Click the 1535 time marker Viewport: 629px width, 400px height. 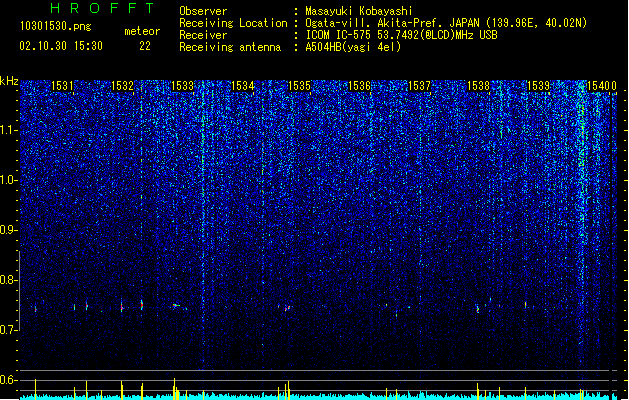tap(300, 86)
